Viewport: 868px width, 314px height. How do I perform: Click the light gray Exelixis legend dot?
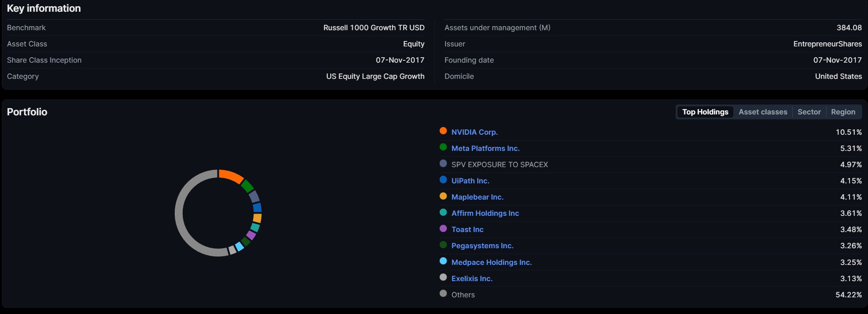(x=443, y=277)
